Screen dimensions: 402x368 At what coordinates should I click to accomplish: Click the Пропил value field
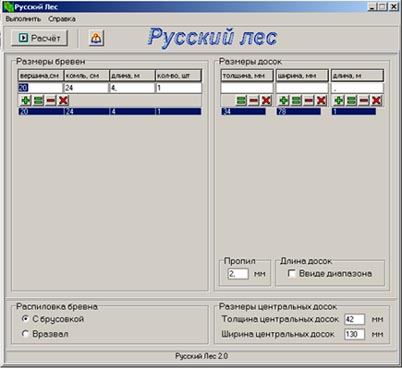point(238,274)
